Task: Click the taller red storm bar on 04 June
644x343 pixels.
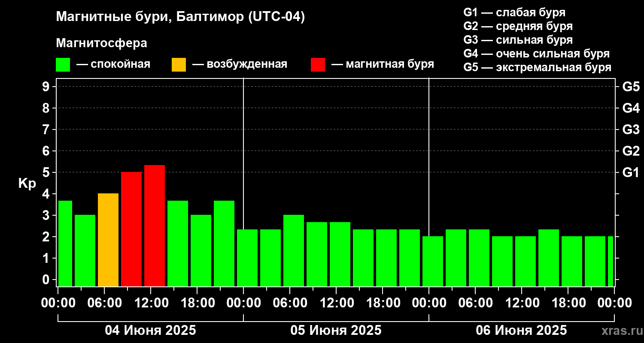Action: [x=155, y=226]
